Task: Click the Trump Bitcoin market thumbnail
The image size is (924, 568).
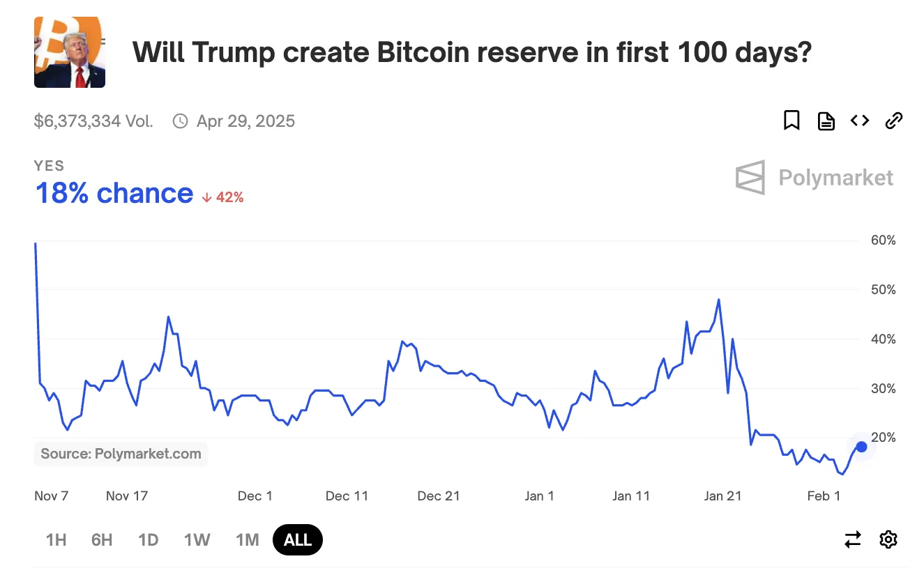Action: [x=69, y=52]
